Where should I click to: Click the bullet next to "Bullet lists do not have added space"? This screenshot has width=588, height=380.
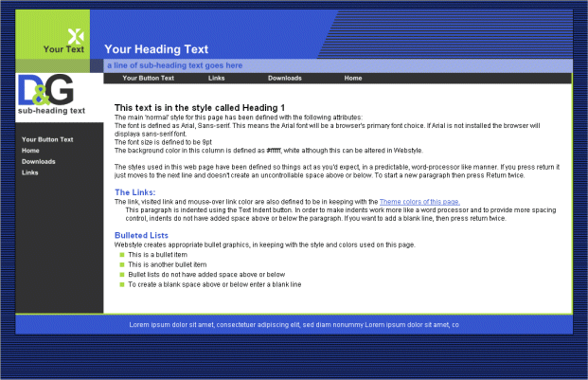click(x=121, y=274)
